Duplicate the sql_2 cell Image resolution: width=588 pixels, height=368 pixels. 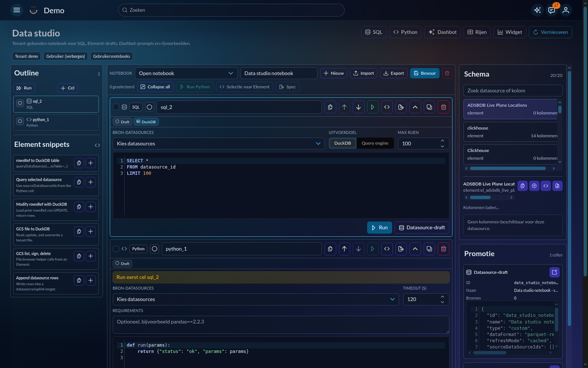(x=429, y=107)
